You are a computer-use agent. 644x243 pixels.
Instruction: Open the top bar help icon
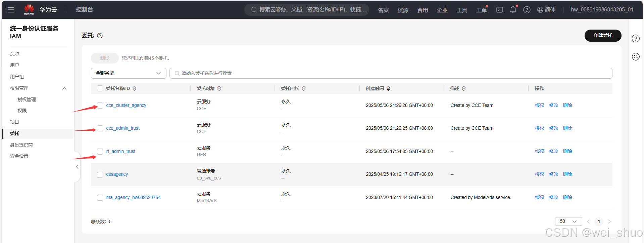coord(527,10)
